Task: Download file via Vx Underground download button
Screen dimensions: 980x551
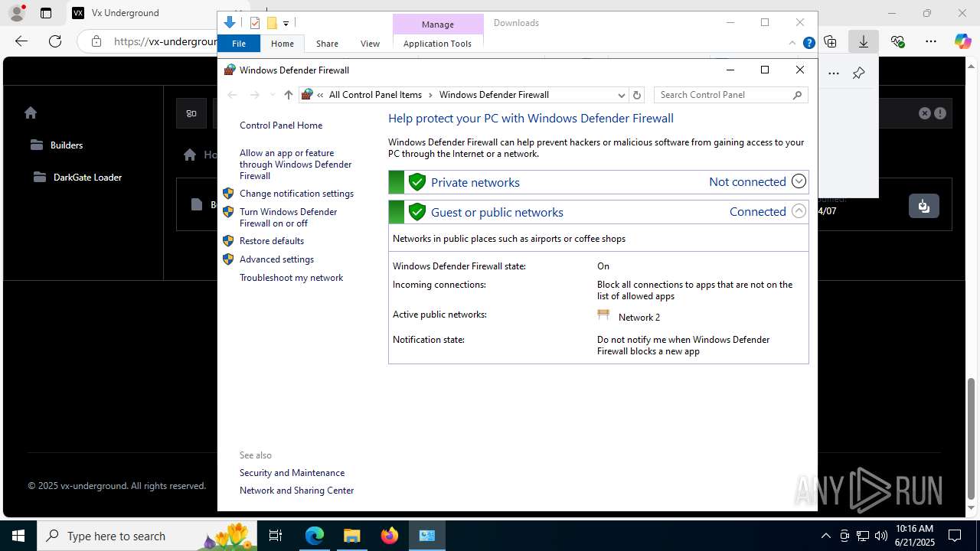Action: 923,206
